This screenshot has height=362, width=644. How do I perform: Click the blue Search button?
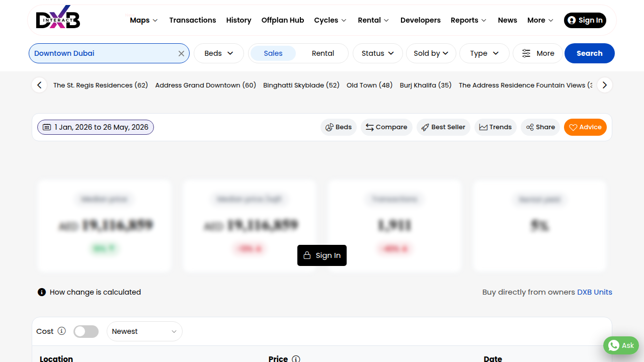click(590, 53)
